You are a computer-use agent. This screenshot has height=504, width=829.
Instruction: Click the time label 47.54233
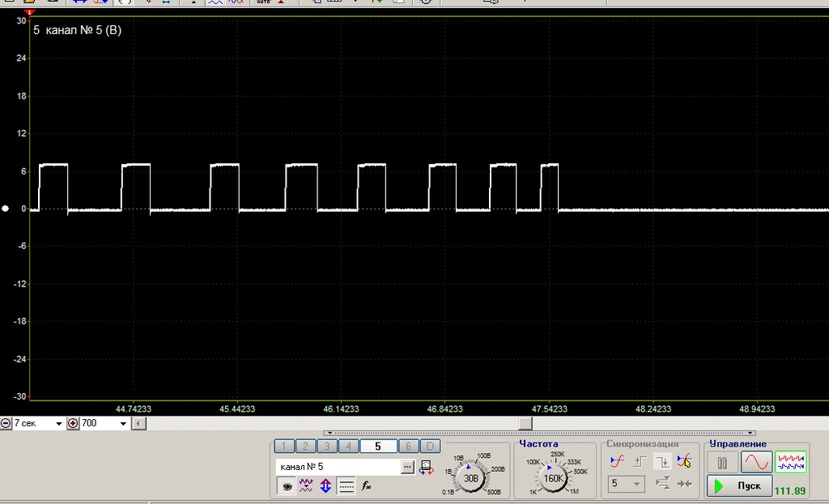550,409
